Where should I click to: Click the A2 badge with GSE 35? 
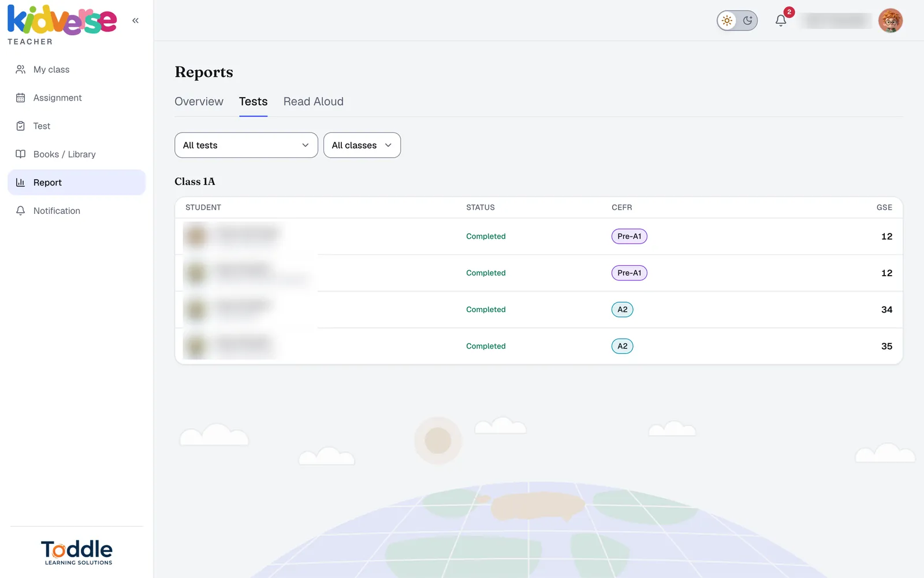point(623,346)
